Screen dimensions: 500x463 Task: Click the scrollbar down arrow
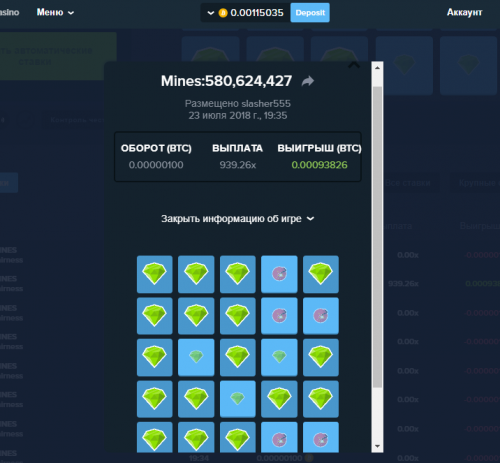tap(377, 446)
